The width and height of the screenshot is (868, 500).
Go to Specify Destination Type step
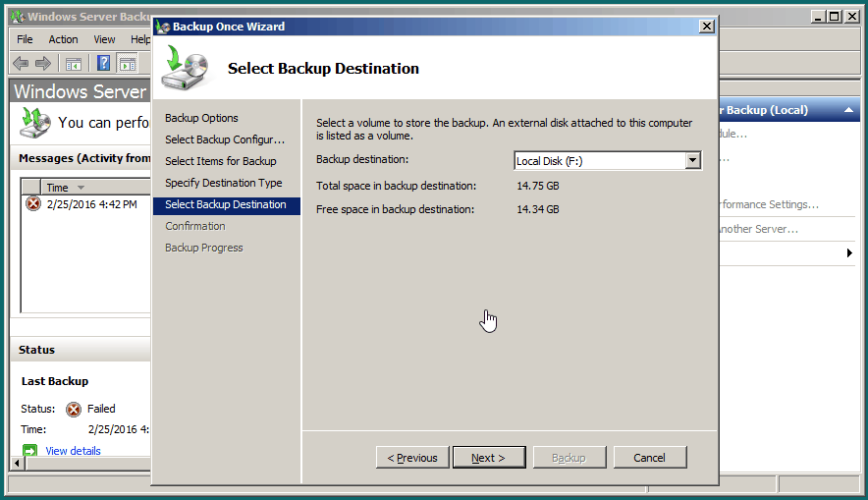tap(224, 183)
